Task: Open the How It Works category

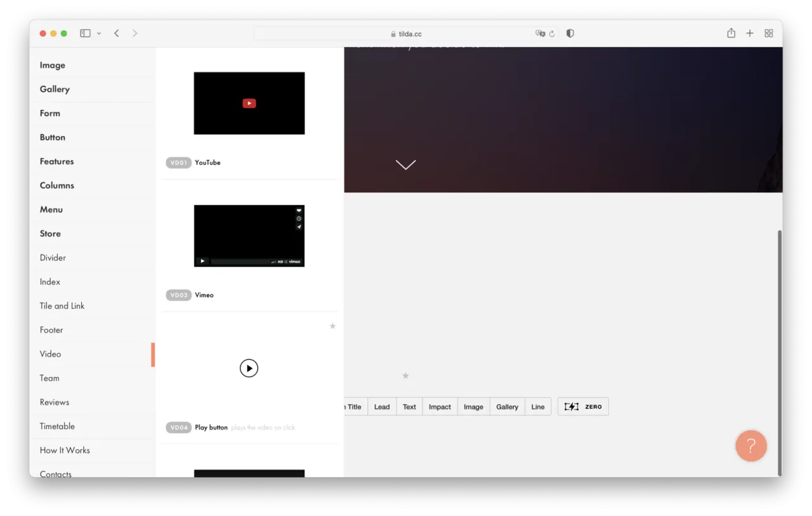Action: pyautogui.click(x=92, y=451)
